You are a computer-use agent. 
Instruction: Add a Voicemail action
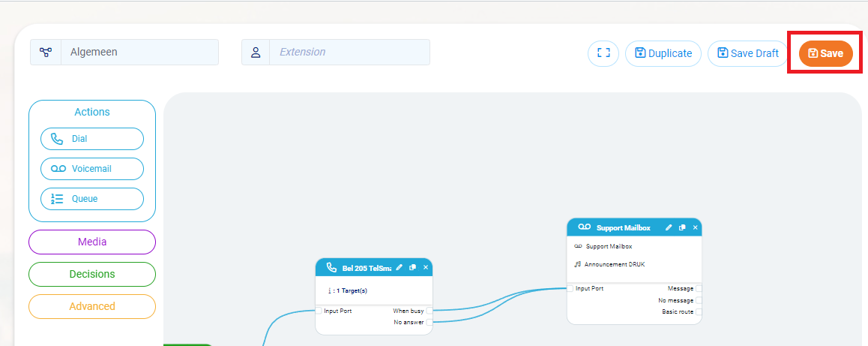(92, 169)
